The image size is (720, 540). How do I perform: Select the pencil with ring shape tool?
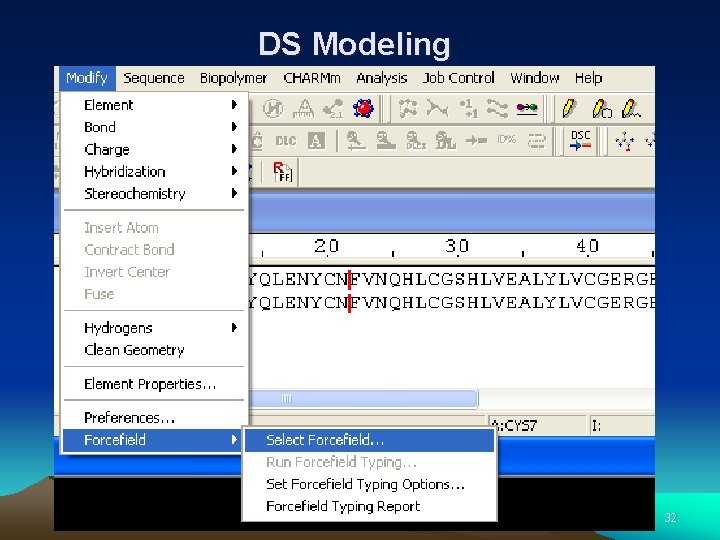601,109
